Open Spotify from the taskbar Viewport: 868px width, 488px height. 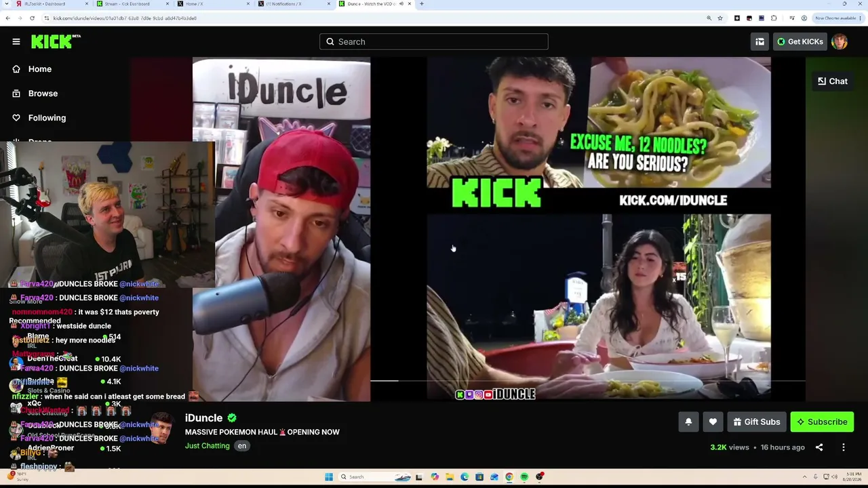click(x=524, y=477)
